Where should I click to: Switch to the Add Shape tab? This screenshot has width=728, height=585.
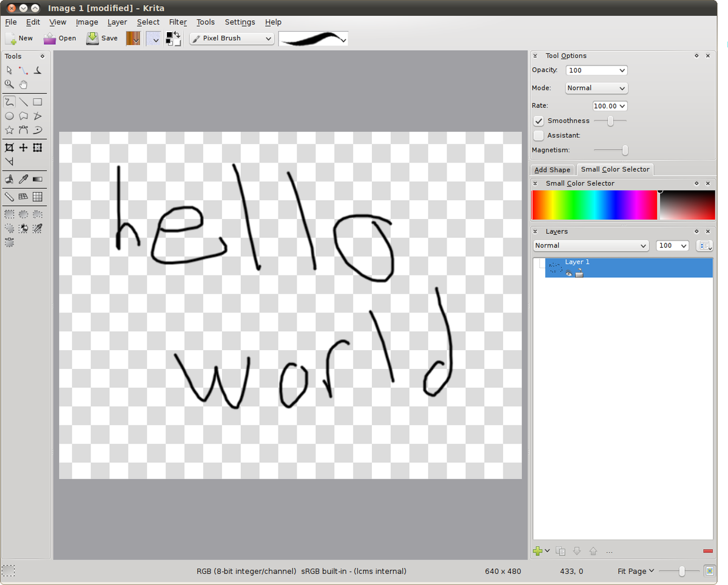(552, 170)
